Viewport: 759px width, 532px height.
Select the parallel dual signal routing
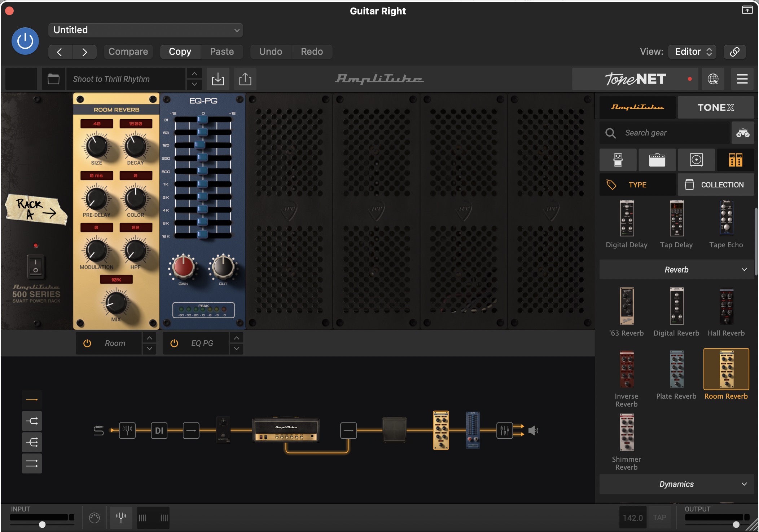pyautogui.click(x=32, y=464)
